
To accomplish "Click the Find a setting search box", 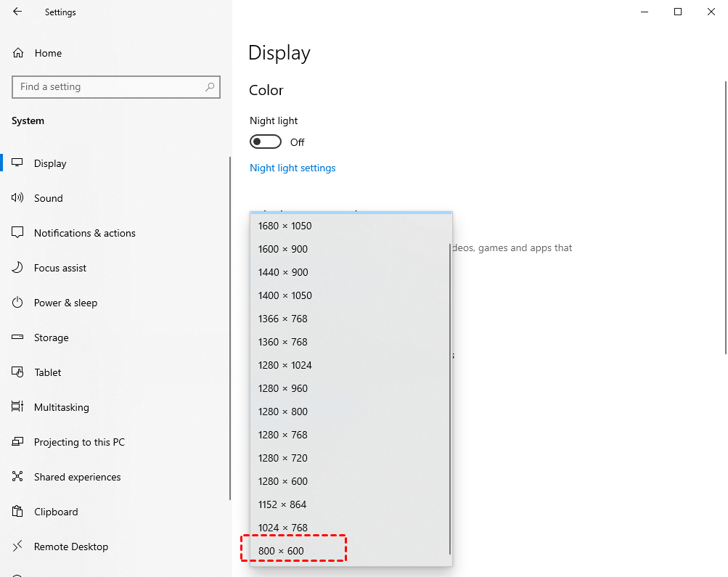I will 116,86.
